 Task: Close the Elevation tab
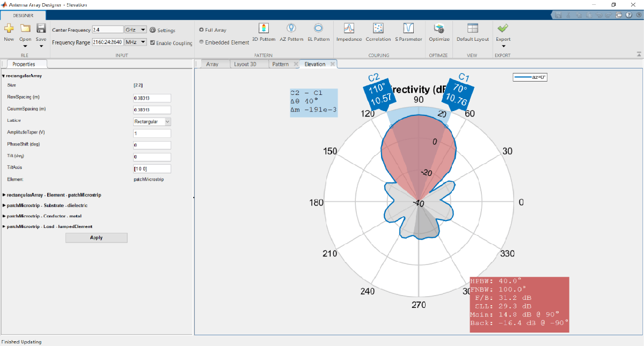point(332,64)
